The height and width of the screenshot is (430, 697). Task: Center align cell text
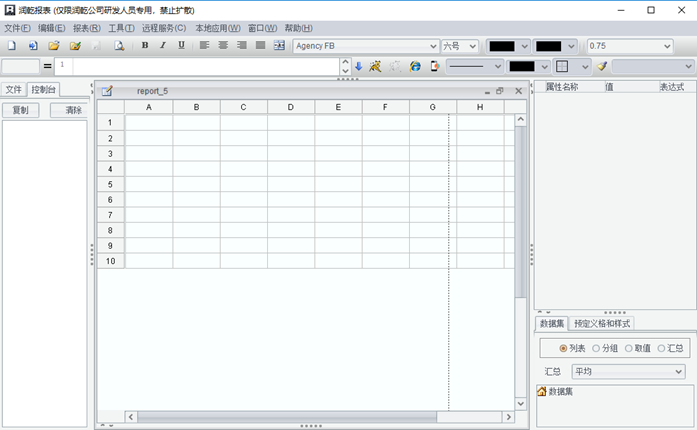click(x=223, y=45)
